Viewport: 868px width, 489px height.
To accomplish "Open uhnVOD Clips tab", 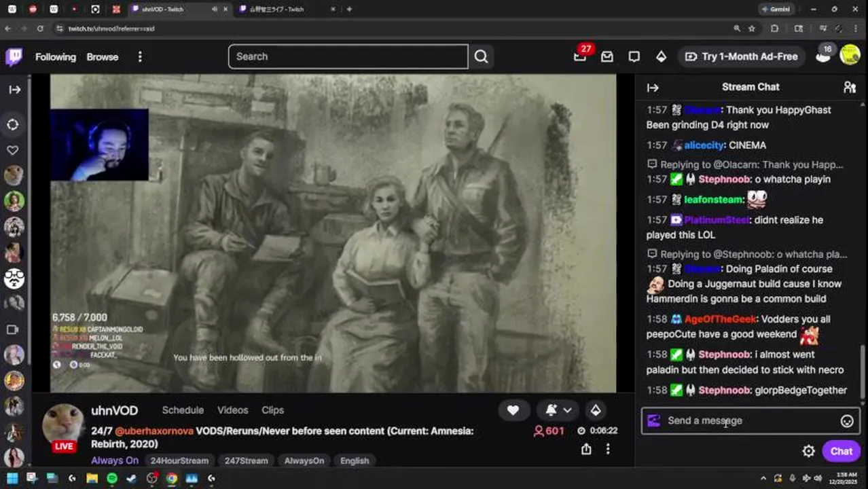I will (x=272, y=410).
